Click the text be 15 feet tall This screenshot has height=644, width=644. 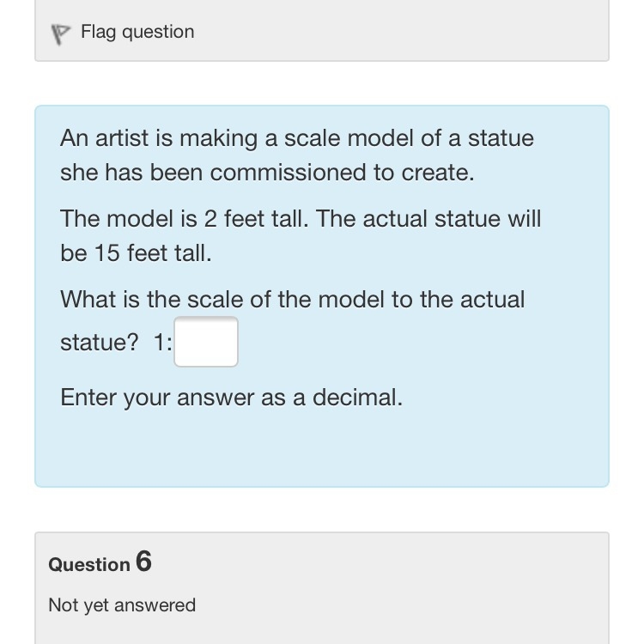point(136,253)
